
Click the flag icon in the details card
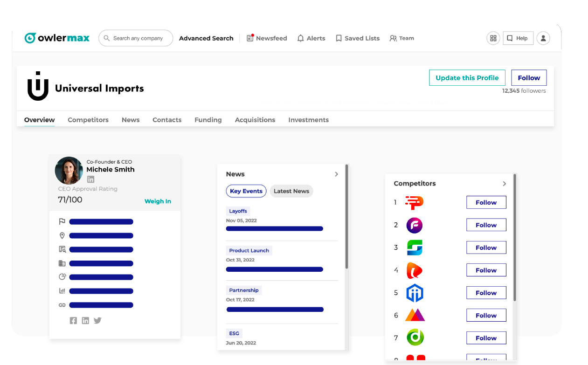(62, 222)
